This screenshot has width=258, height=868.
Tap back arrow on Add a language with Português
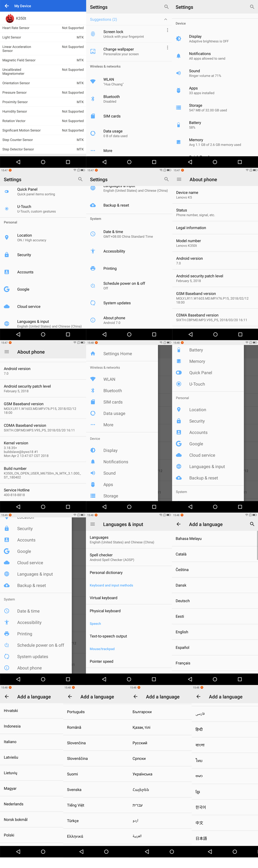click(x=70, y=696)
